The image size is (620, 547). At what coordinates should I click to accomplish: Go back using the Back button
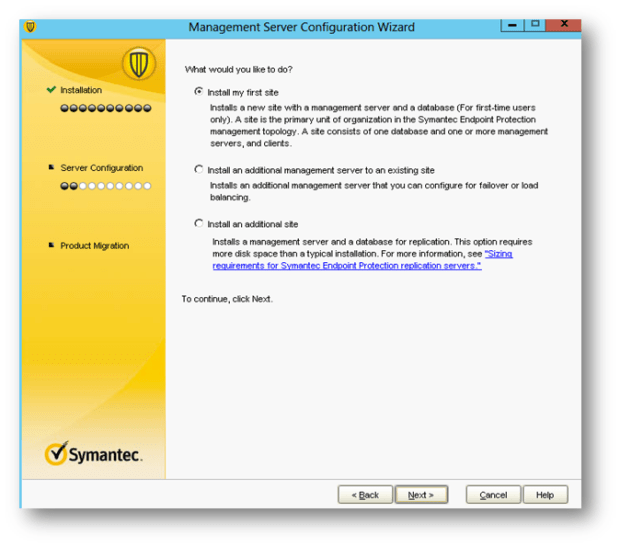(x=365, y=495)
